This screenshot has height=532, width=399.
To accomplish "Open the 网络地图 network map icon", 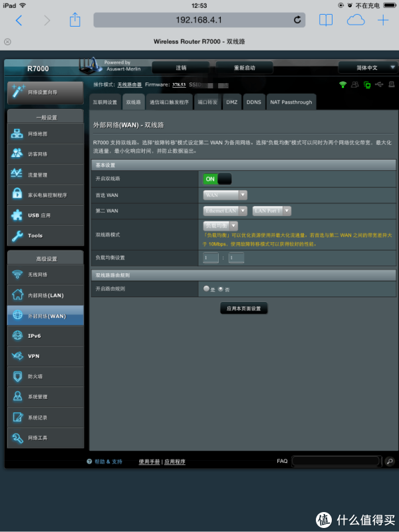I will coord(17,134).
